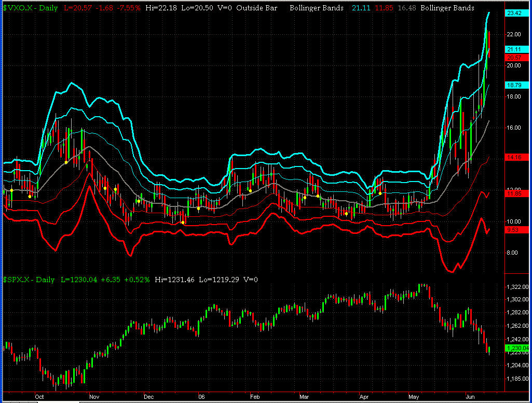Click the cyan 18.79 price axis tag

pos(517,85)
